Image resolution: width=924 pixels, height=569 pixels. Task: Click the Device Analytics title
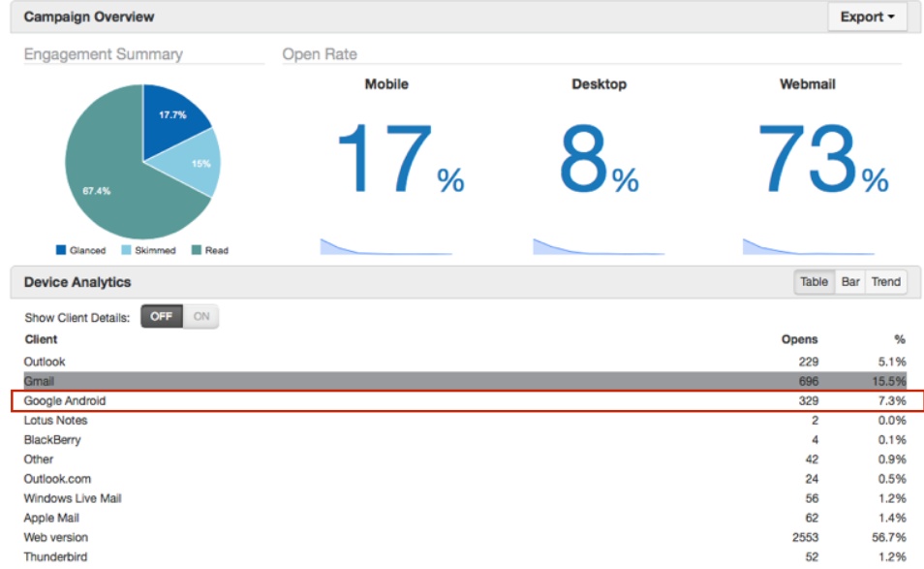77,282
